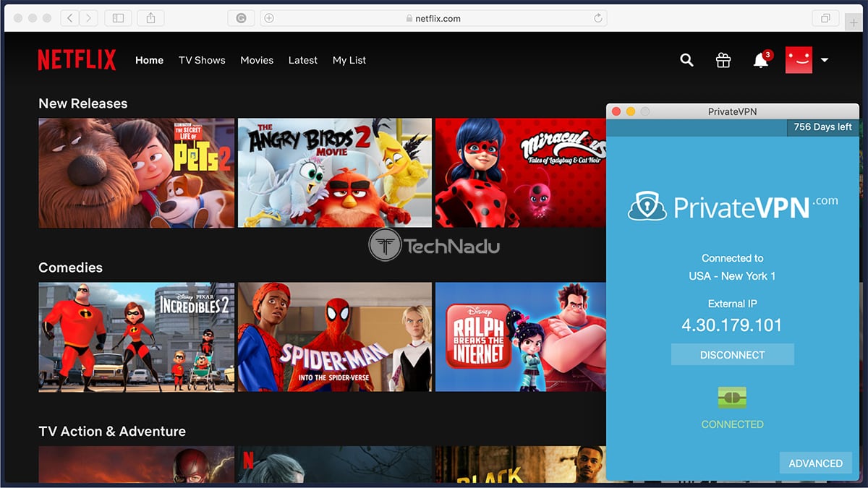Play Spider-Man Into the Spider-Verse thumbnail

click(x=335, y=337)
